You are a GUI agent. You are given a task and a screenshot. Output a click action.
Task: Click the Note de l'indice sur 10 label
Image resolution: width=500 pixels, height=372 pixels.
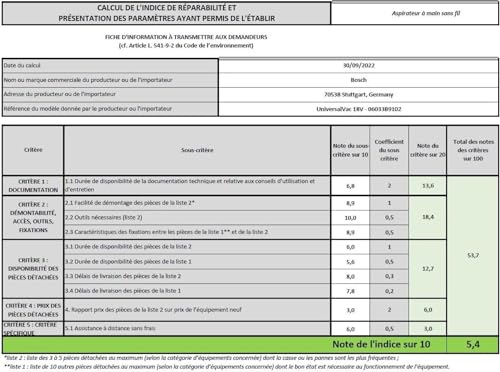[381, 344]
